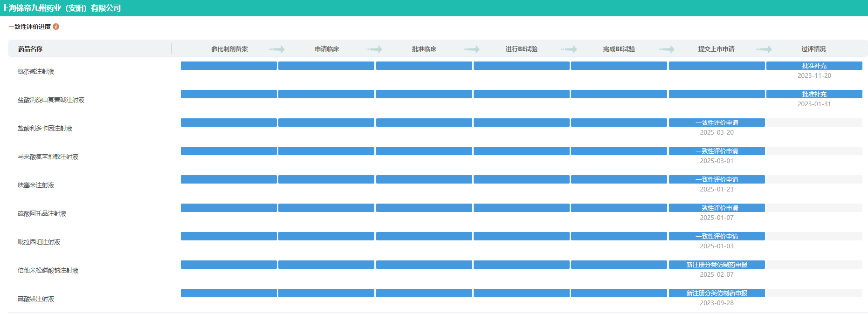This screenshot has width=868, height=314.
Task: Click the 参比制剂备案 stage header
Action: click(x=229, y=49)
